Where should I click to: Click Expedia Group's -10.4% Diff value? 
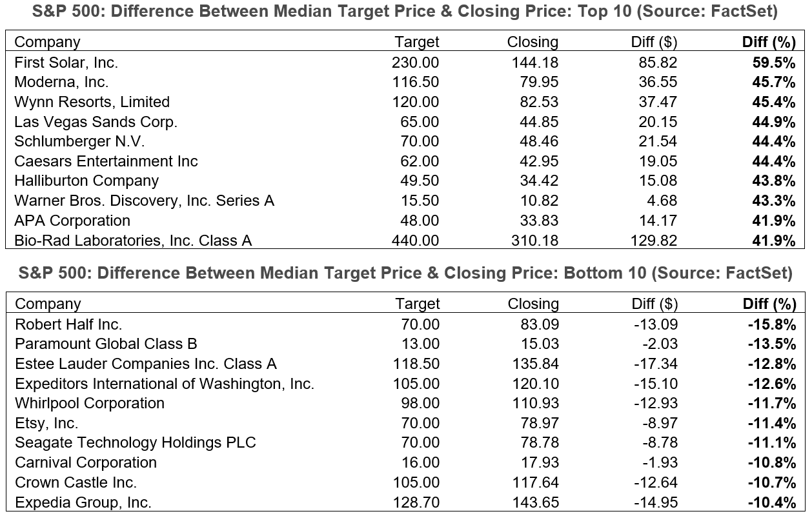click(x=773, y=502)
